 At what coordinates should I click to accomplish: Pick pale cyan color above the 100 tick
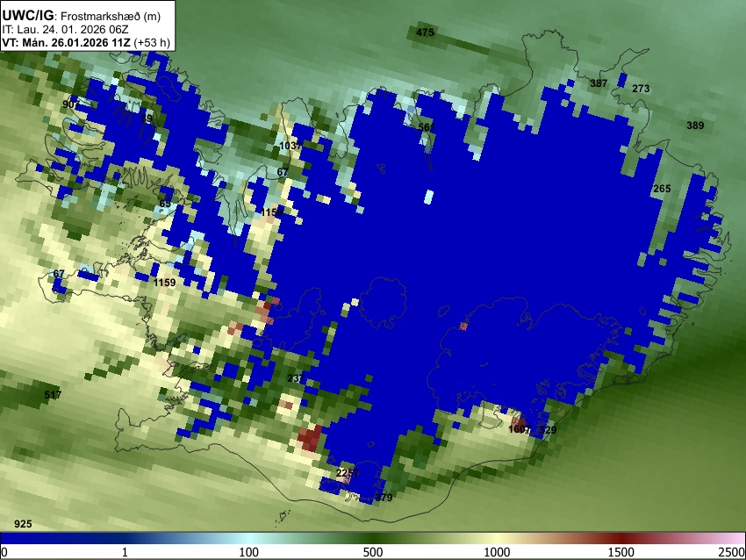(249, 538)
